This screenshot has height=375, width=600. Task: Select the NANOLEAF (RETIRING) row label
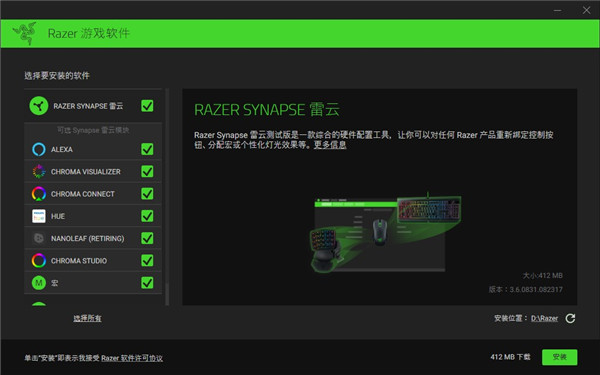click(x=88, y=238)
